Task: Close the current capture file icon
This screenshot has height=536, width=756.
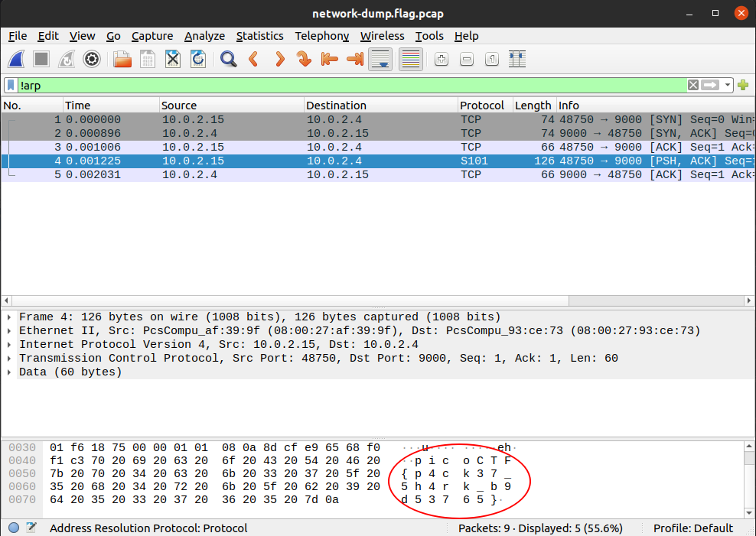Action: point(173,59)
